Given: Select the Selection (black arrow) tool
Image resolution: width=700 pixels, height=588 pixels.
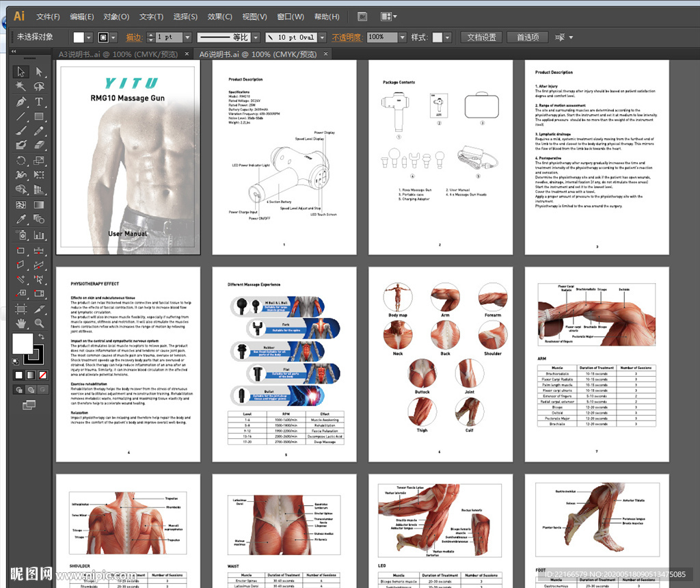Looking at the screenshot, I should pyautogui.click(x=21, y=71).
